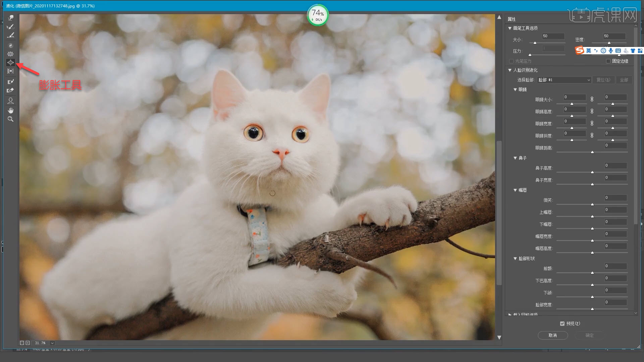Click Sogou emoji smiley icon
Screen dimensions: 644x362
(x=603, y=51)
